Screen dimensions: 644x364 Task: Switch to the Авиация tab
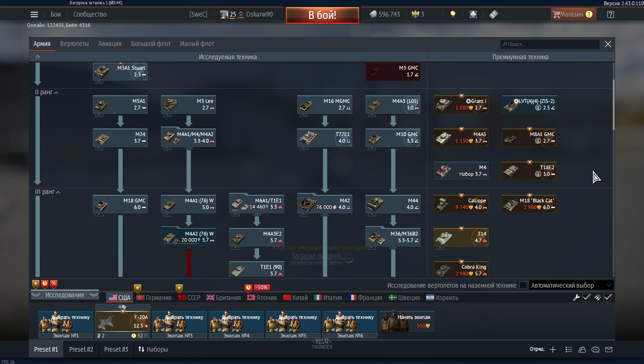110,44
